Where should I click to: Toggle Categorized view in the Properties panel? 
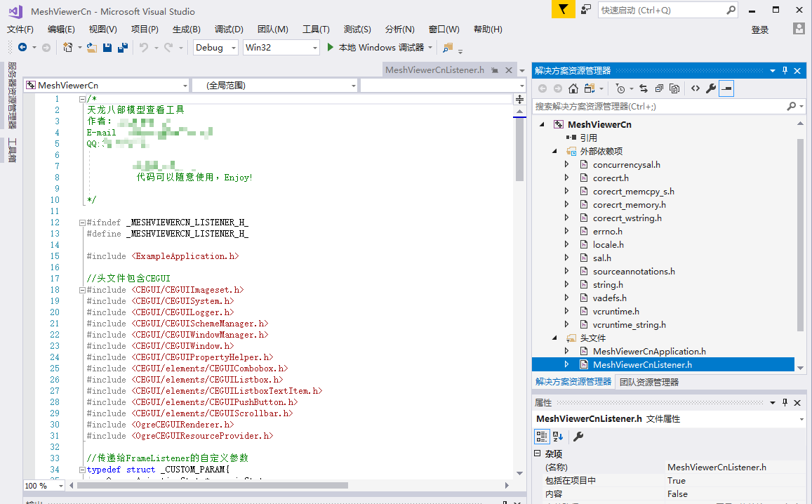(x=541, y=437)
